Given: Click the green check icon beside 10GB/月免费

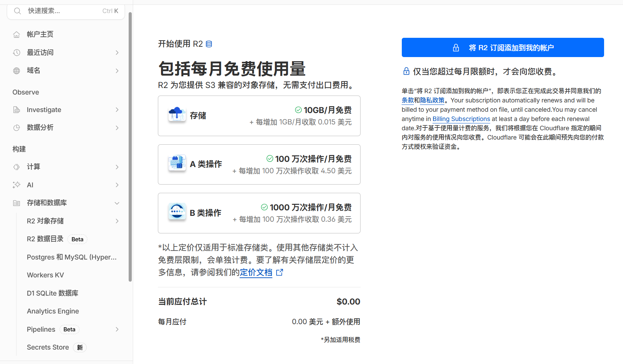Looking at the screenshot, I should [x=298, y=110].
